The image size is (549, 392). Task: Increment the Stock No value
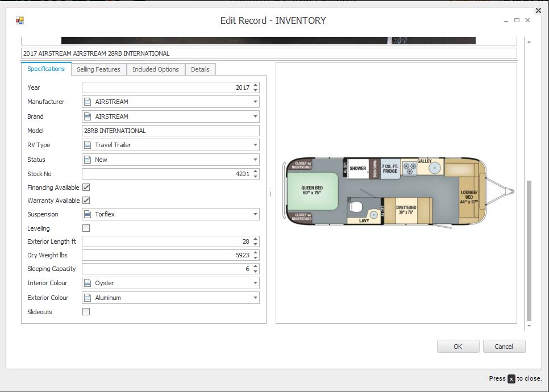coord(256,171)
